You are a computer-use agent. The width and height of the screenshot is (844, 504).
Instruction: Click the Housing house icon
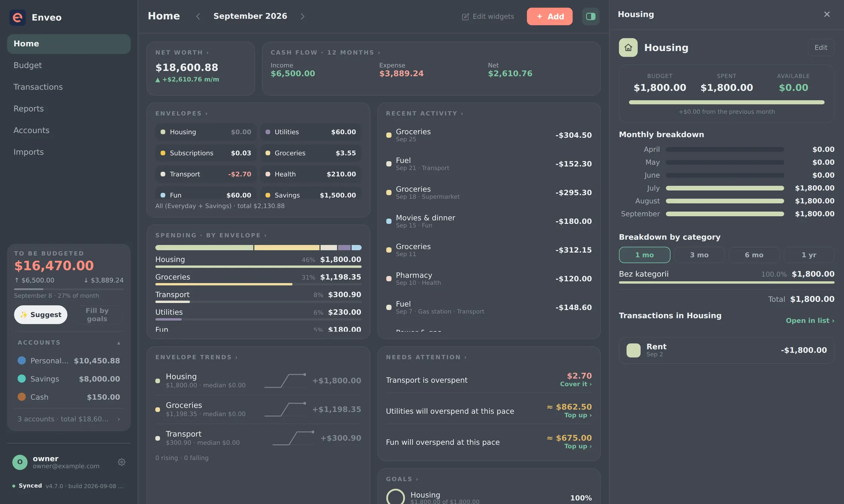click(x=628, y=47)
